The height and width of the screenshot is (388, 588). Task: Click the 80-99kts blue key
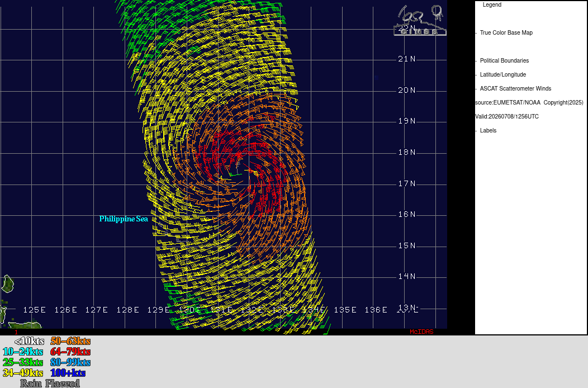click(x=70, y=362)
